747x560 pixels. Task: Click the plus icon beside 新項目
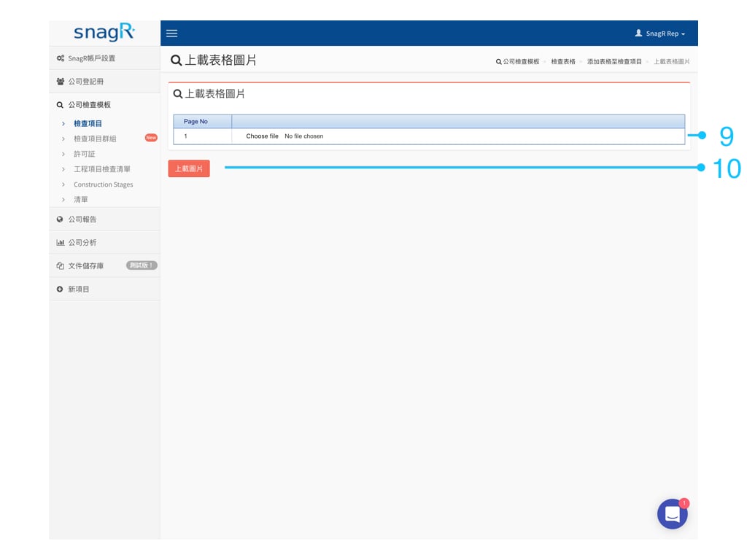click(x=60, y=289)
